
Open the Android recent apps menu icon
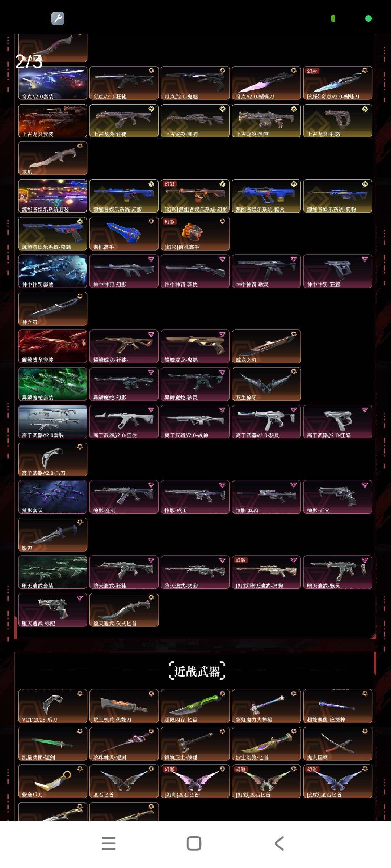tap(109, 843)
